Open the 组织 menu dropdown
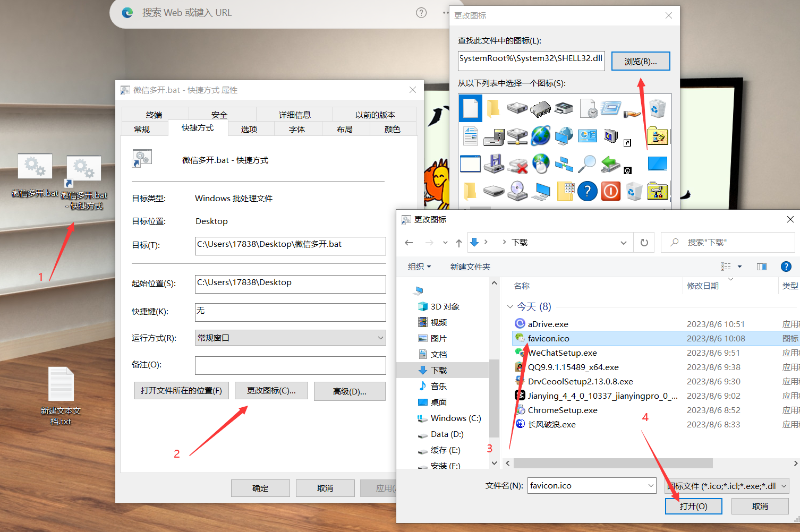The width and height of the screenshot is (800, 532). pos(419,267)
